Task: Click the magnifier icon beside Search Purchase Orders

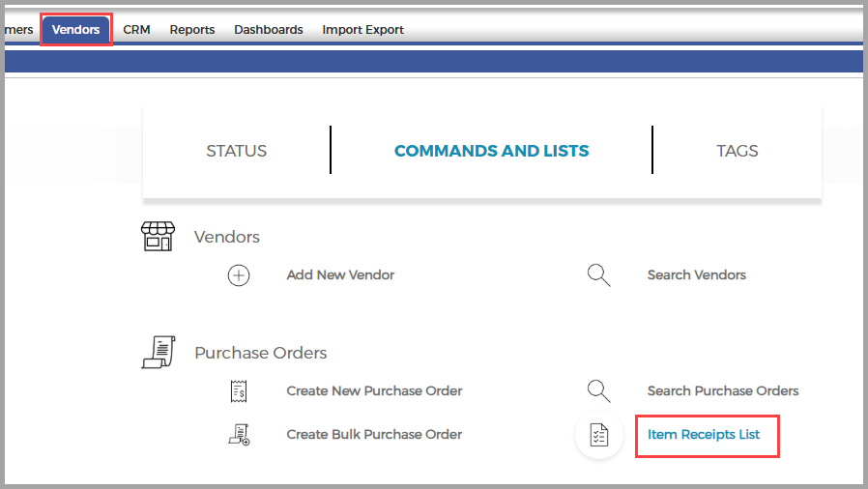Action: (599, 391)
